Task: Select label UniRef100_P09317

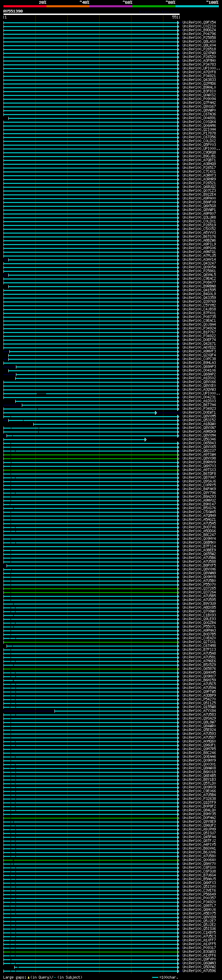Action: (x=199, y=948)
